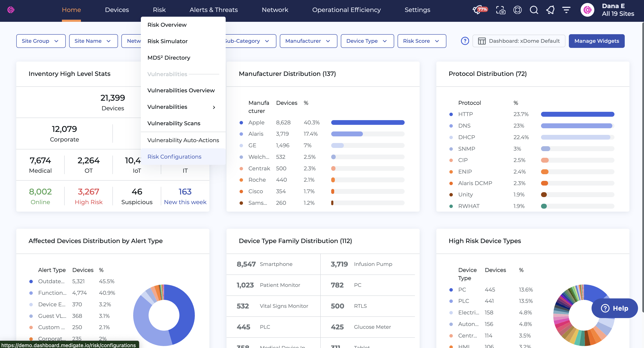Click the pink logo in top-left corner
The height and width of the screenshot is (348, 644).
coord(11,10)
